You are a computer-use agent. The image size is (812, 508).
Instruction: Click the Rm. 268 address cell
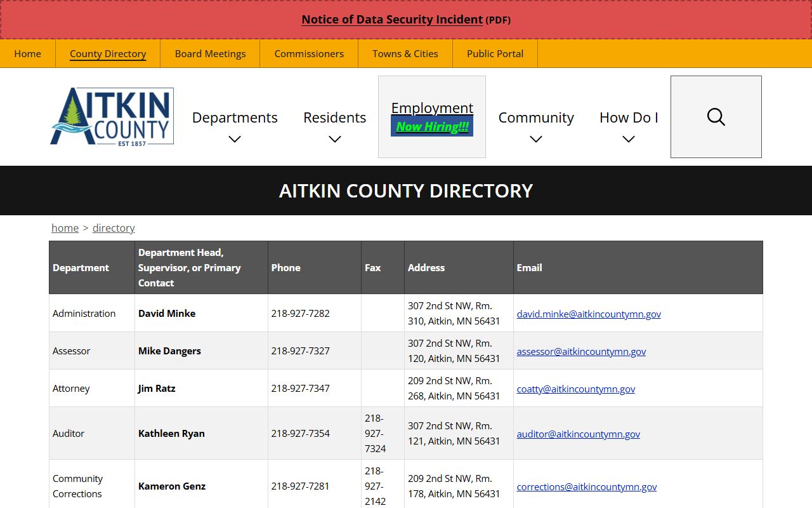(459, 388)
